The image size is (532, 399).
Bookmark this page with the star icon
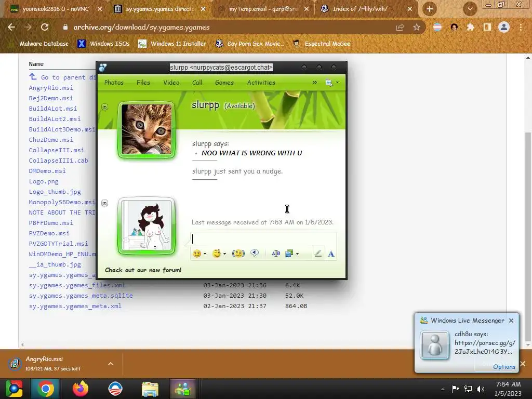pos(417,27)
